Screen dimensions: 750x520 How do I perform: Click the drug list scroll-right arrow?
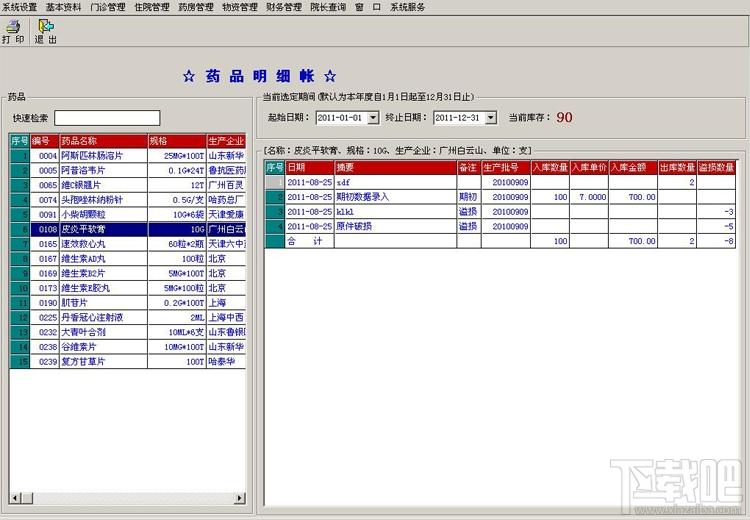240,498
